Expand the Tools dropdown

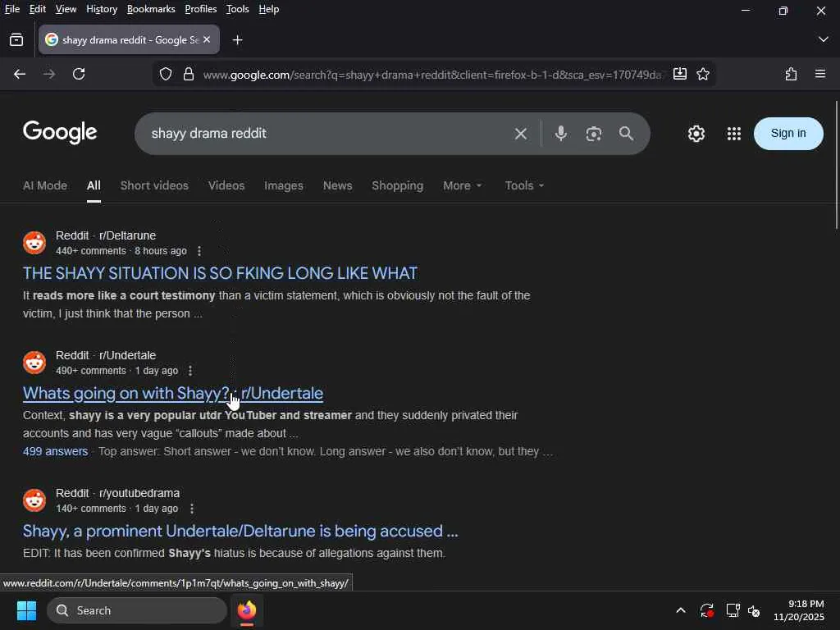tap(524, 185)
